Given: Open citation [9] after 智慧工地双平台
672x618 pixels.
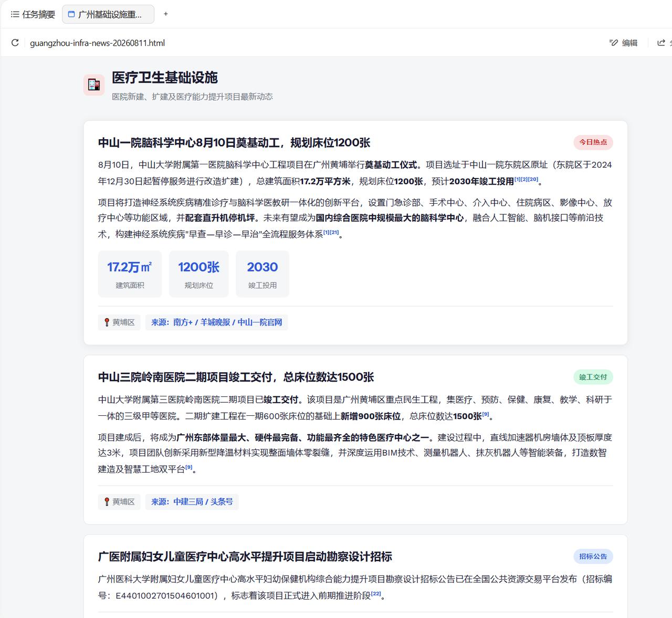Looking at the screenshot, I should click(189, 467).
